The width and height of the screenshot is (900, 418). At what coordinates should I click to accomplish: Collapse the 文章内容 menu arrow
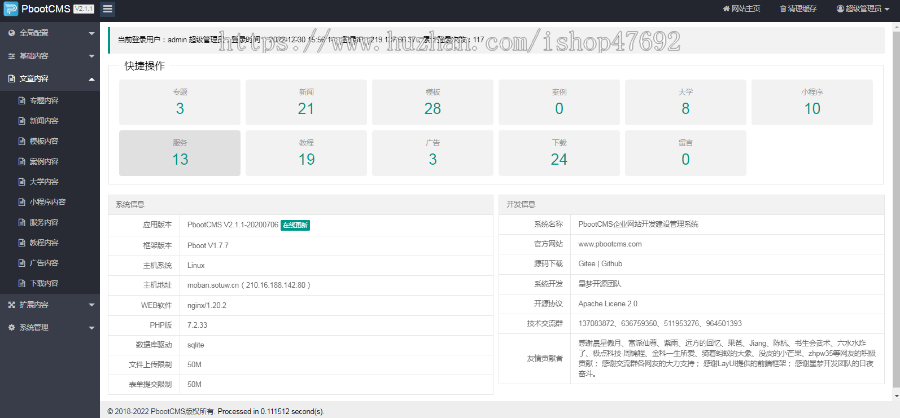[92, 79]
